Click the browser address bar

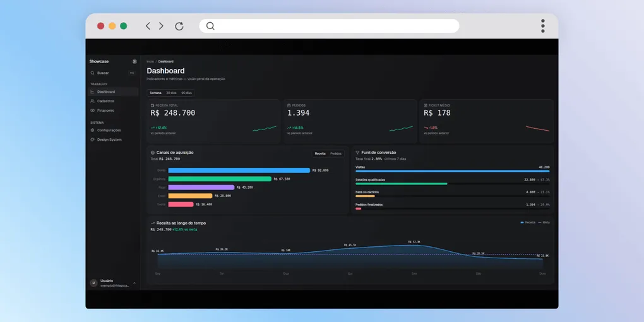(329, 26)
